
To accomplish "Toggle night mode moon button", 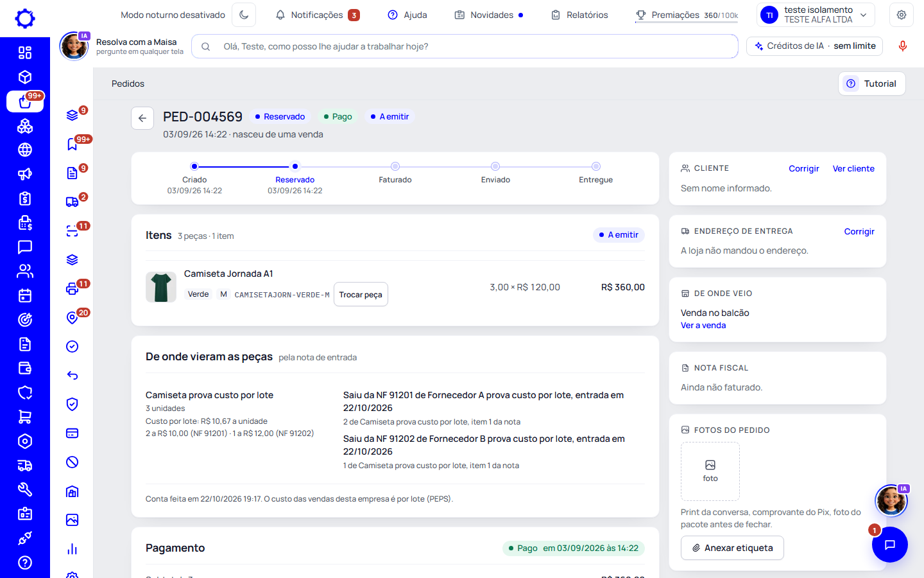I will [x=244, y=15].
